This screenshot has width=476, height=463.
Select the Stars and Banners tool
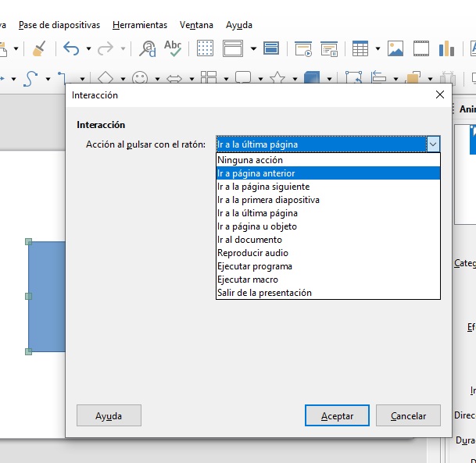tap(277, 77)
